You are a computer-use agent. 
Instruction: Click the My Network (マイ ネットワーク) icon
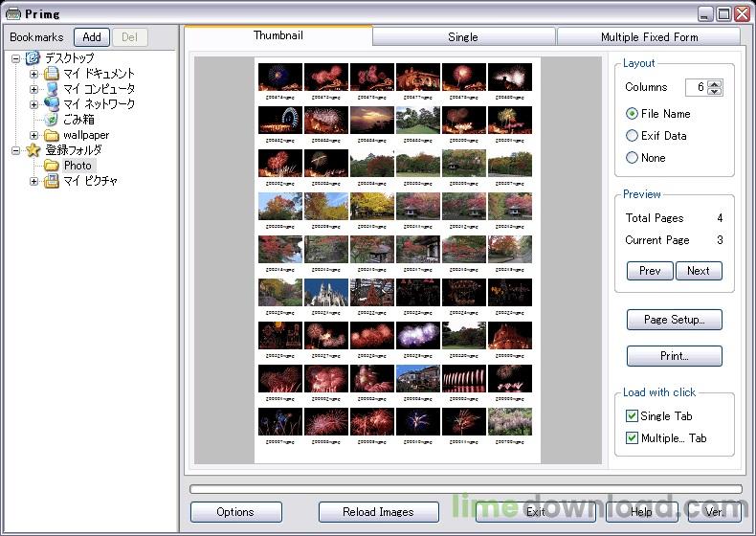click(52, 104)
